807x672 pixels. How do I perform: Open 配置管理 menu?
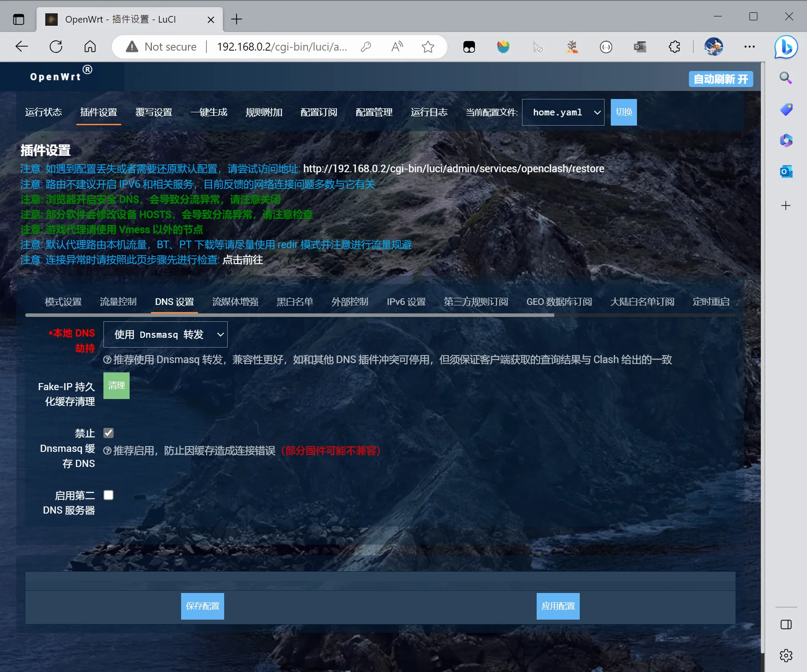point(374,112)
